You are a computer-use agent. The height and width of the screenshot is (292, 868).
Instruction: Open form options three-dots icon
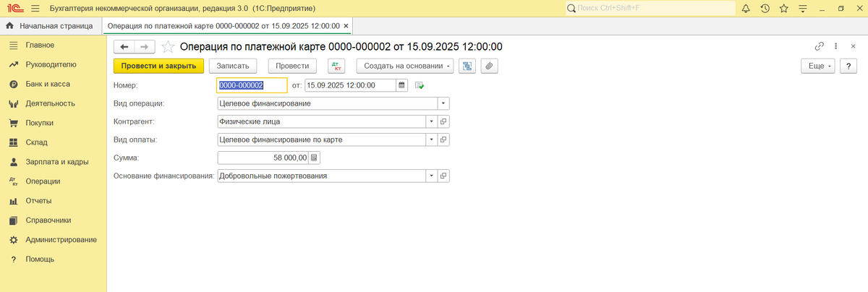click(x=836, y=46)
